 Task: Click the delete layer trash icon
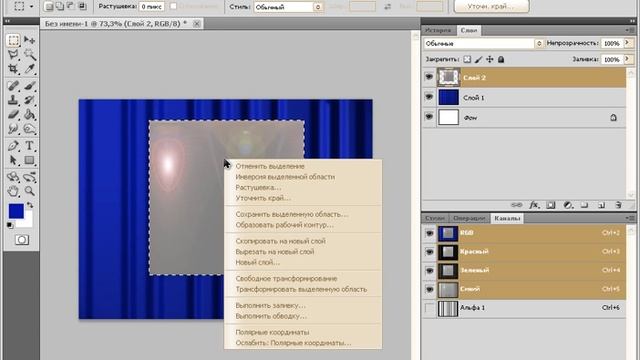(x=618, y=205)
